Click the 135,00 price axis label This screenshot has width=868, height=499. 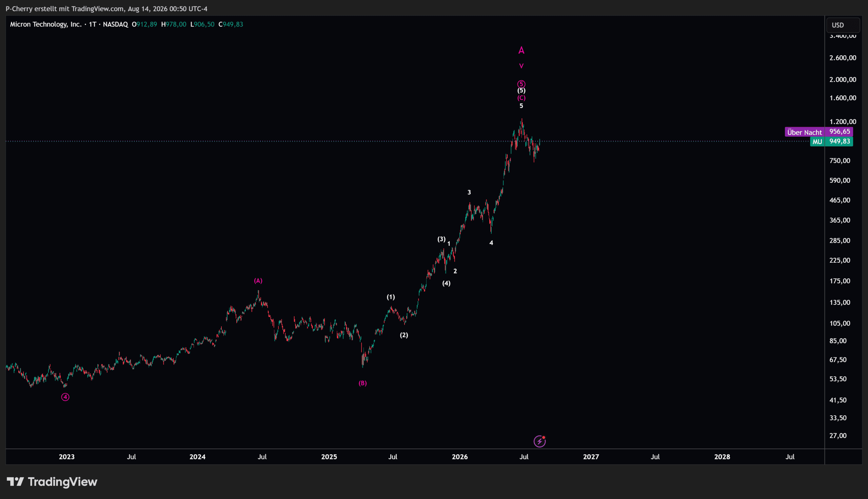(x=840, y=303)
